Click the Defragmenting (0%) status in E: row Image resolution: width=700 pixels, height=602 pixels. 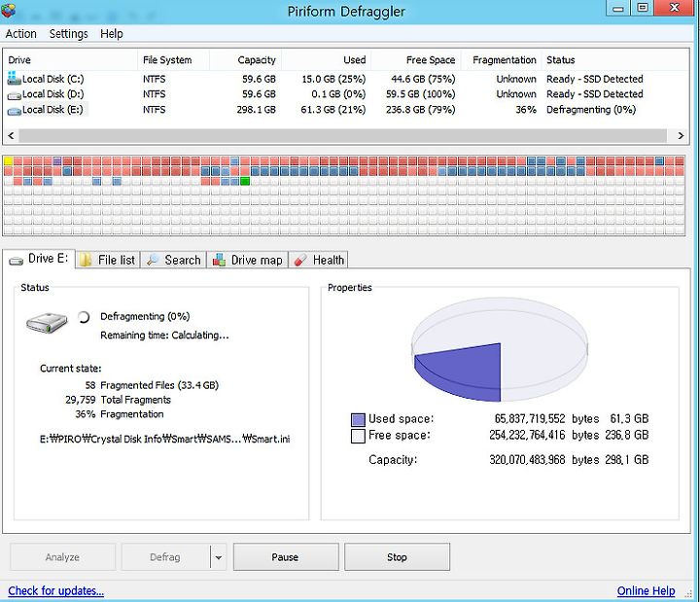(x=591, y=110)
